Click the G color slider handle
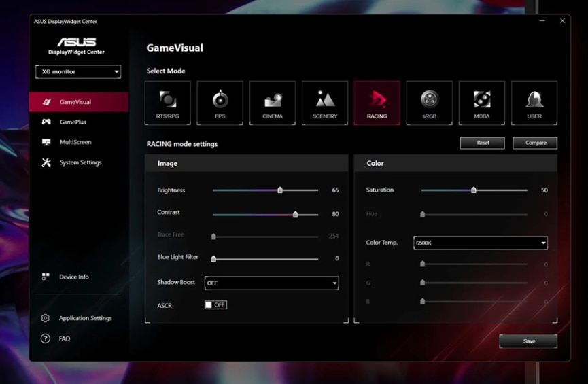 point(423,282)
